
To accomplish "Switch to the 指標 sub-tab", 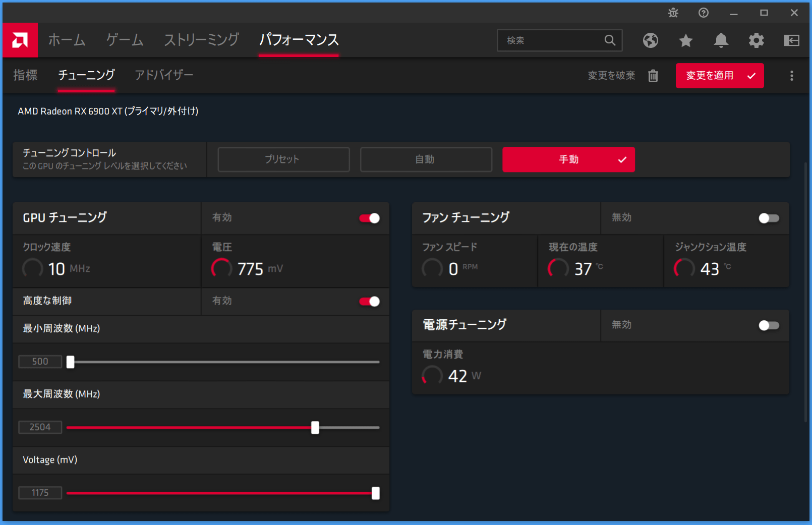I will [x=25, y=75].
